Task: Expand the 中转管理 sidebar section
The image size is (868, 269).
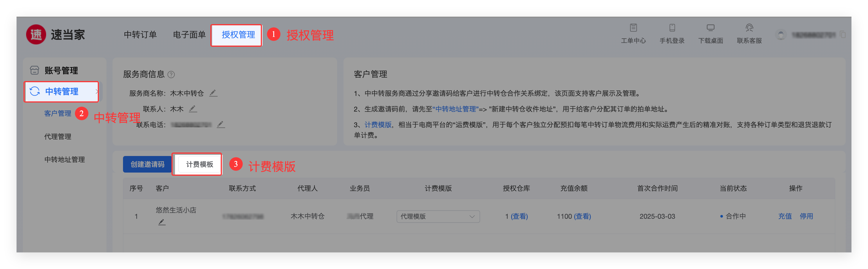Action: pos(62,92)
